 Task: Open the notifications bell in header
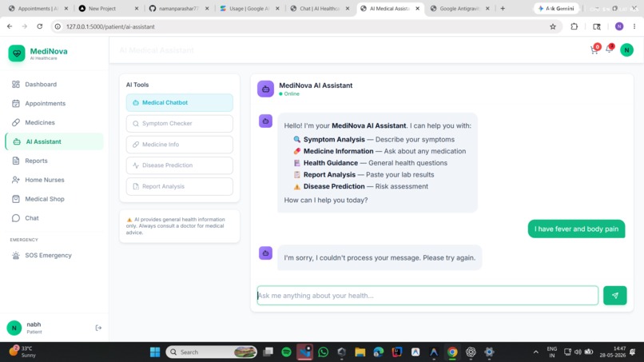(x=610, y=50)
